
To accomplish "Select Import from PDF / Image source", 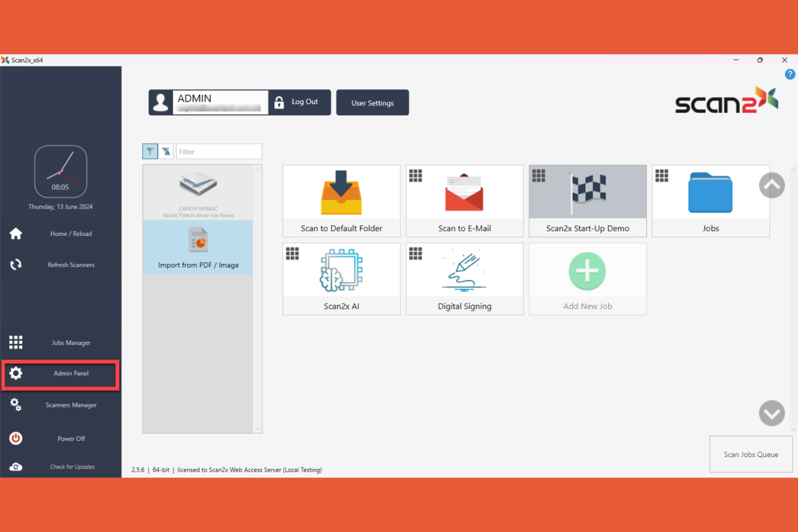I will click(x=198, y=247).
